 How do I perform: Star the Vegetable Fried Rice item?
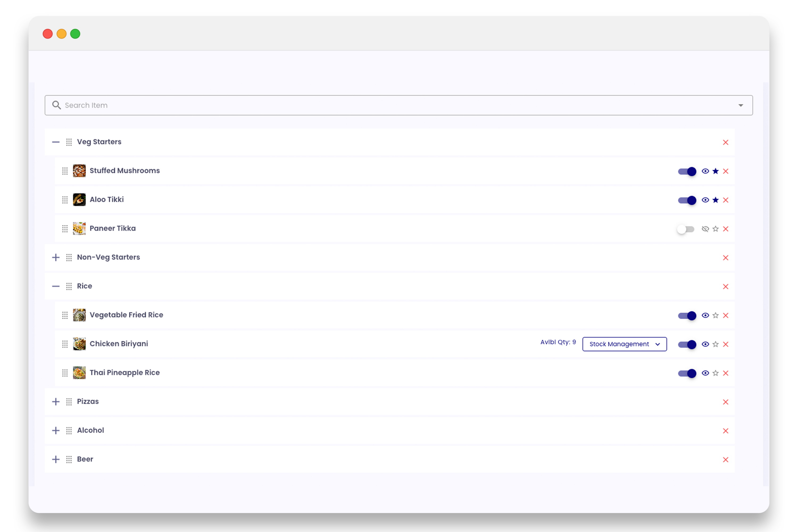716,315
